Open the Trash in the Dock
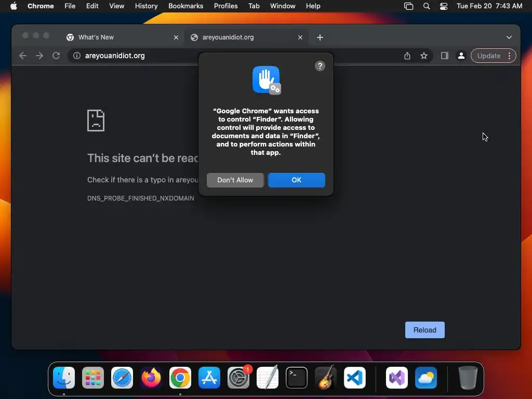This screenshot has height=399, width=532. (x=468, y=378)
